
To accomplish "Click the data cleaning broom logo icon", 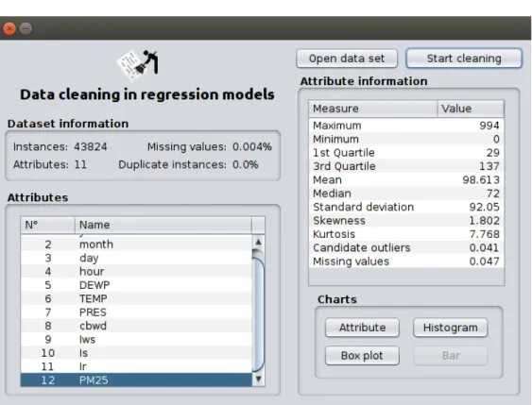I will [x=137, y=65].
